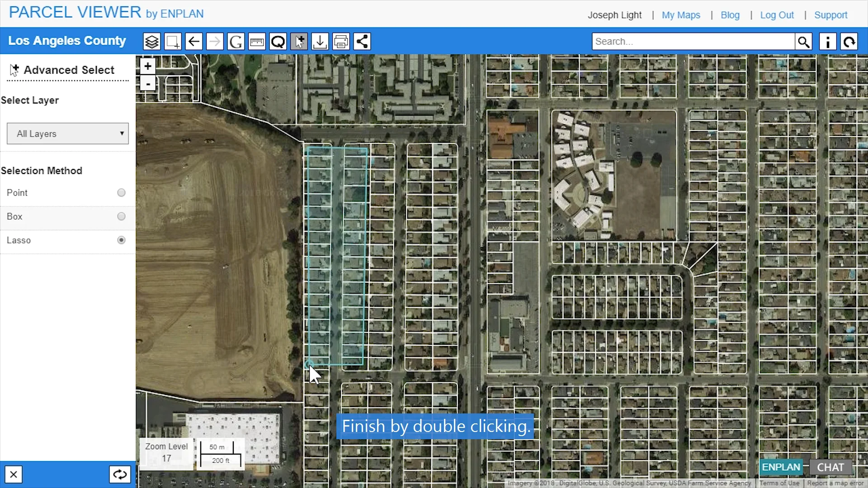Expand the All Layers dropdown
The image size is (868, 488).
[68, 134]
